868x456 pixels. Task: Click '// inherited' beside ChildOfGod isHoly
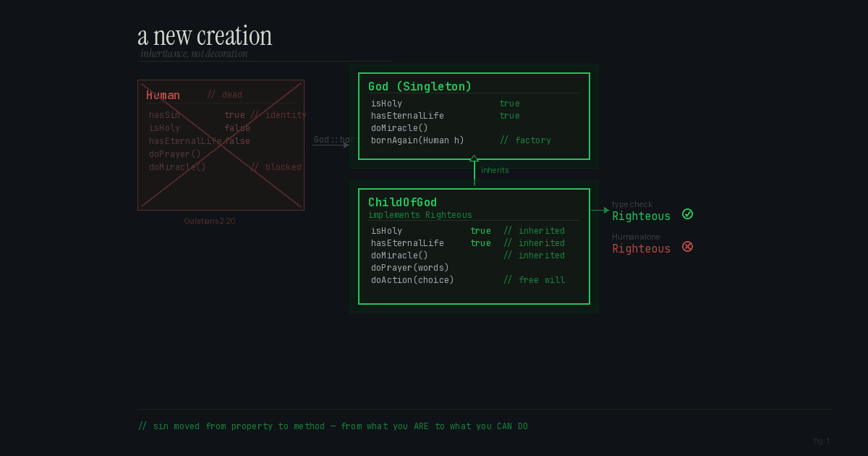click(534, 231)
